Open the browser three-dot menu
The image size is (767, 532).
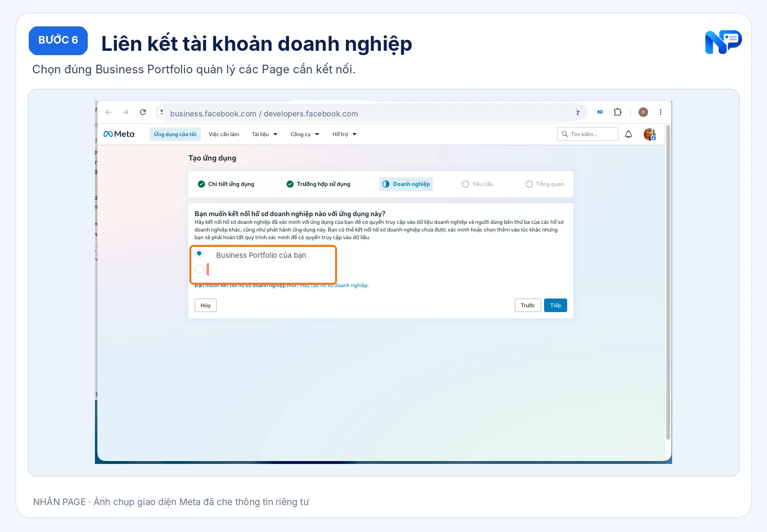661,112
